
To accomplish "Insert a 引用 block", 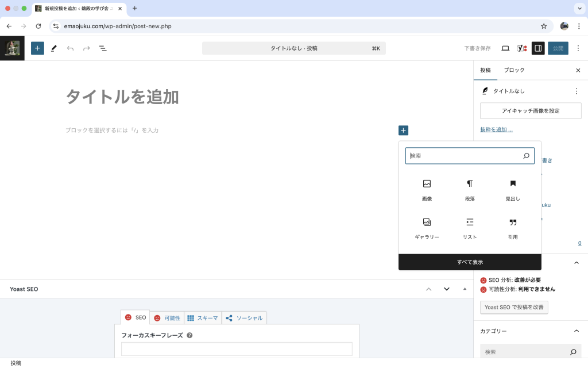I will tap(513, 229).
